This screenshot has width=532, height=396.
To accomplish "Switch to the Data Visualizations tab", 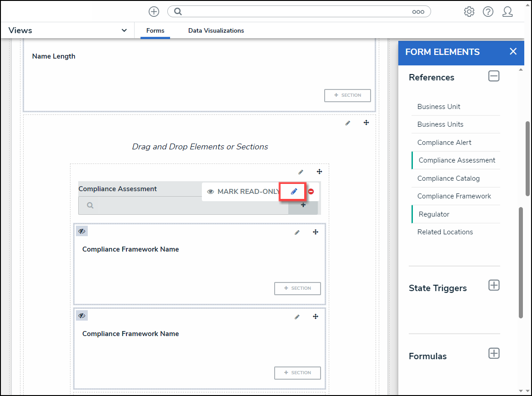I will coord(216,30).
